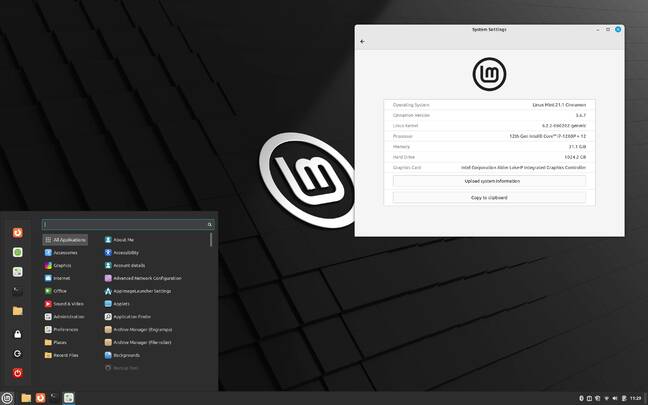
Task: Select the Sound & Video category
Action: tap(64, 304)
